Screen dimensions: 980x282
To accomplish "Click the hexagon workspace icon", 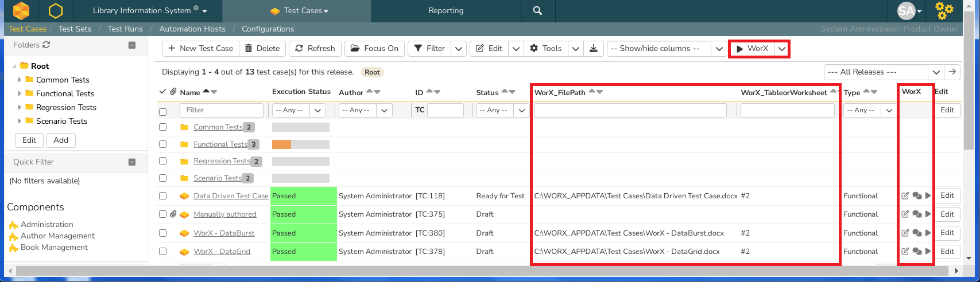I will pyautogui.click(x=56, y=10).
